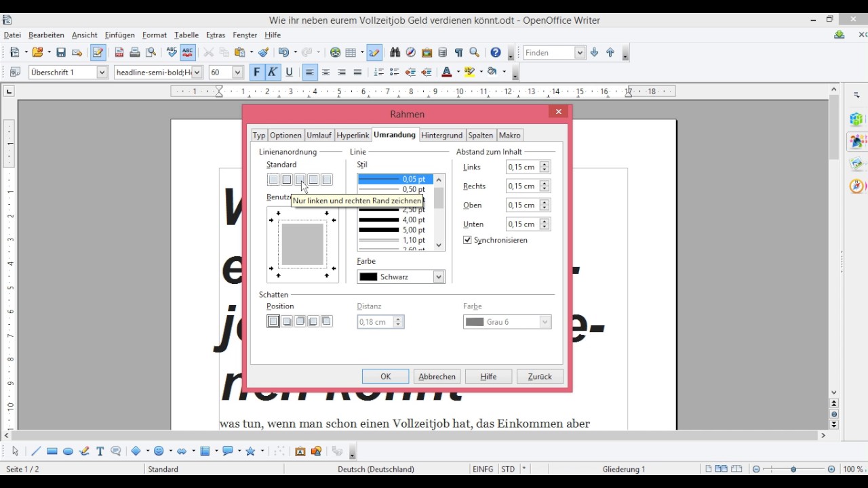Viewport: 868px width, 488px height.
Task: Expand the Basic Shapes dropdown arrow
Action: 147,451
